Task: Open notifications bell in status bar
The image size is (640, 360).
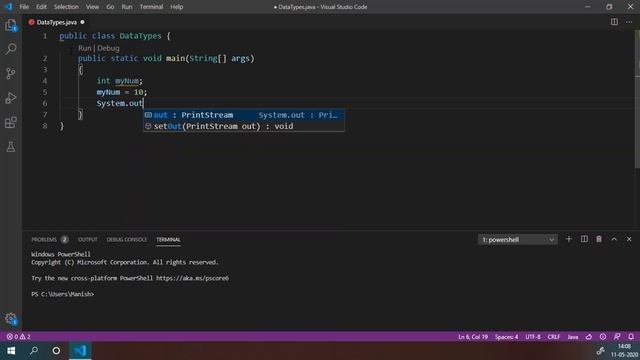Action: coord(631,337)
